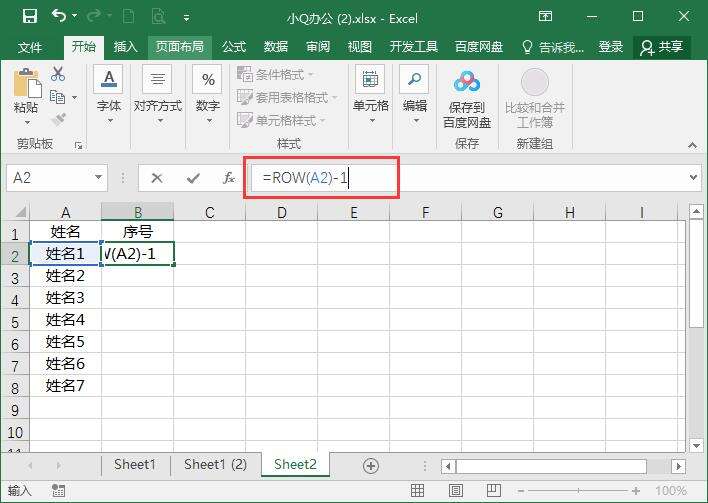Click 保存到百度网盘 cloud icon
Image resolution: width=708 pixels, height=503 pixels.
tap(467, 82)
